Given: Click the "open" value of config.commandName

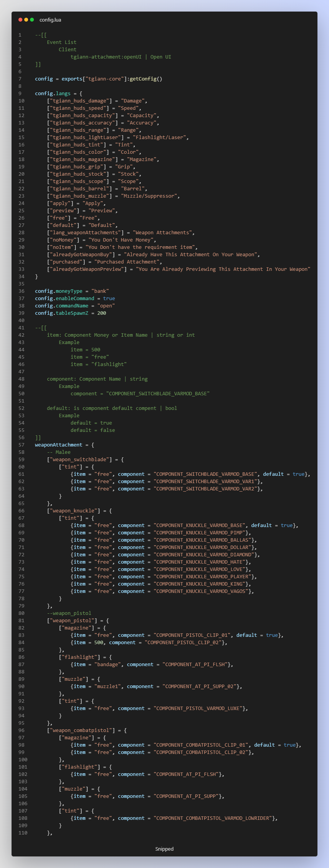Looking at the screenshot, I should [x=106, y=306].
